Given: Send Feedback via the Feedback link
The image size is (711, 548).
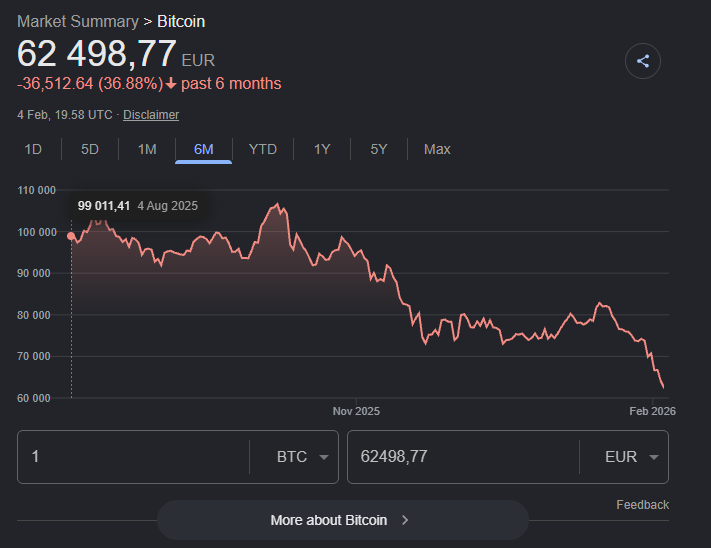Looking at the screenshot, I should click(x=643, y=504).
